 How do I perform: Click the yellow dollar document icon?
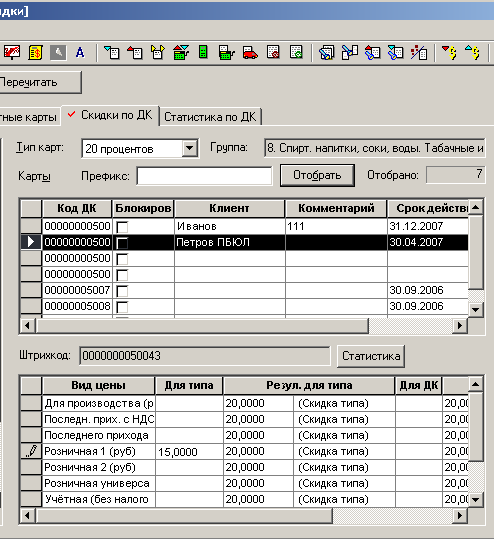coord(35,53)
